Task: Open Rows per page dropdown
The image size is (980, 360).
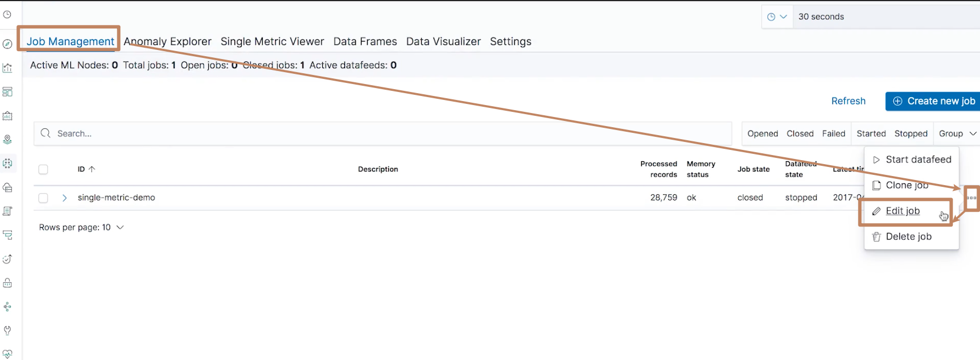Action: pos(81,227)
